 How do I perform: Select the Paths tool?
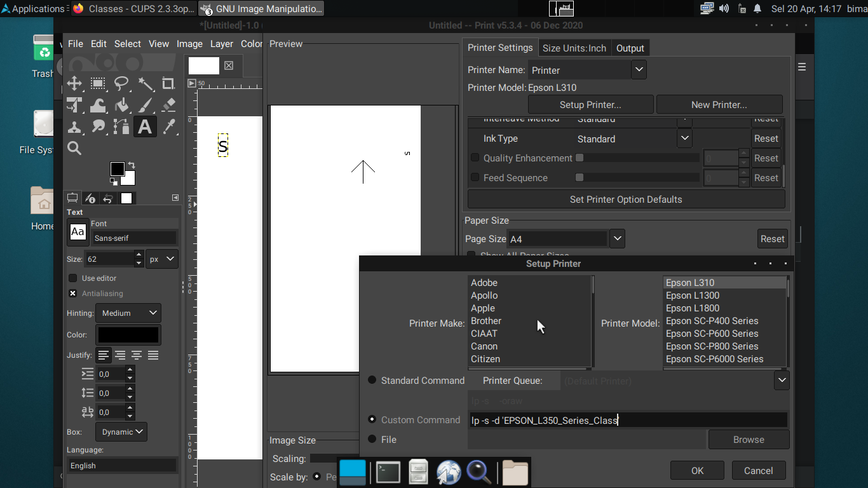coord(121,127)
